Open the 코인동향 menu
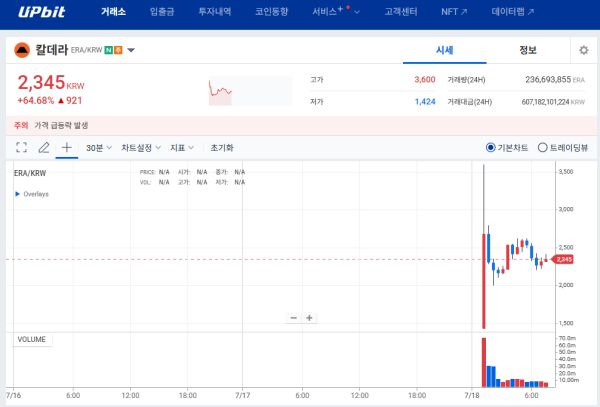 click(x=272, y=11)
